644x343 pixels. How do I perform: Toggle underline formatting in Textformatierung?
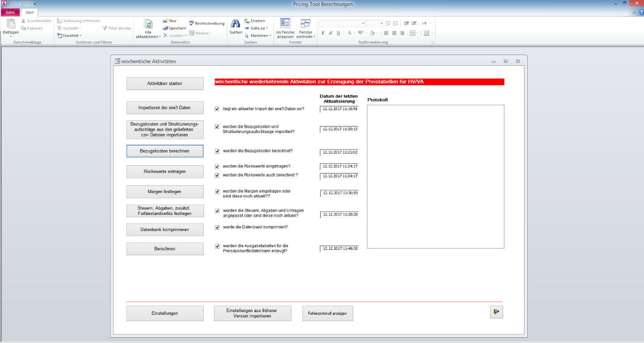point(339,33)
